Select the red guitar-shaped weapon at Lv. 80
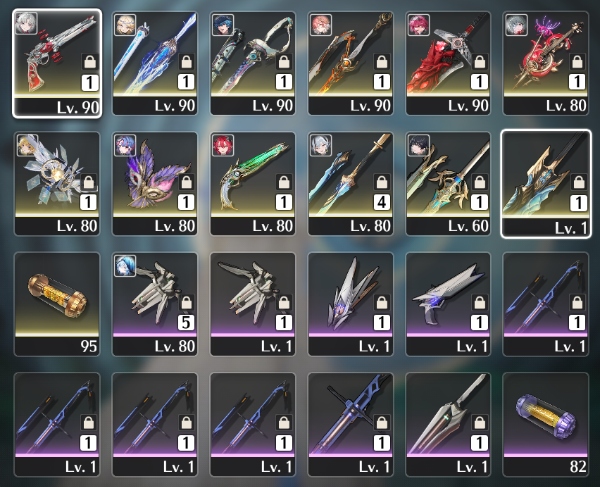This screenshot has width=600, height=487. (x=546, y=63)
